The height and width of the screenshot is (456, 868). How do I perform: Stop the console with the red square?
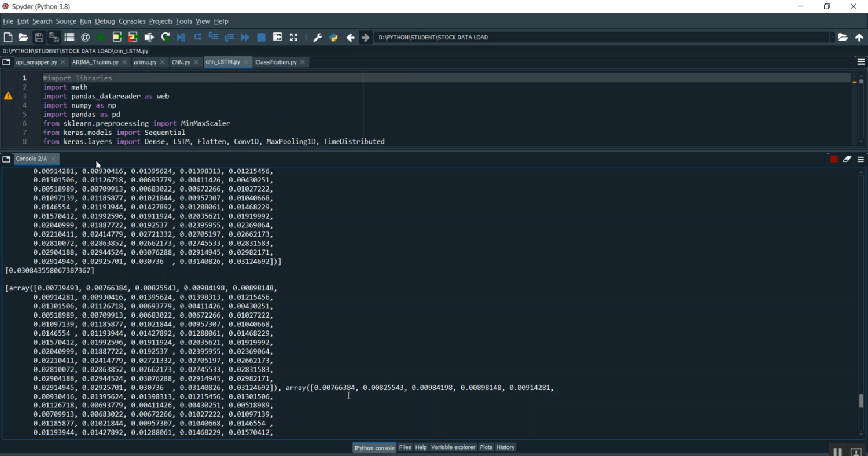[834, 159]
